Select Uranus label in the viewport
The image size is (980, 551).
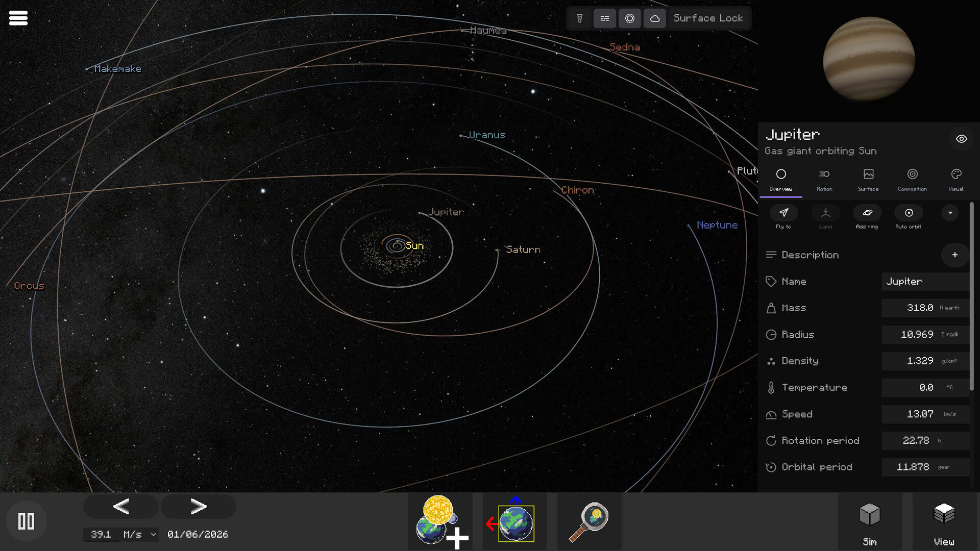pyautogui.click(x=487, y=135)
